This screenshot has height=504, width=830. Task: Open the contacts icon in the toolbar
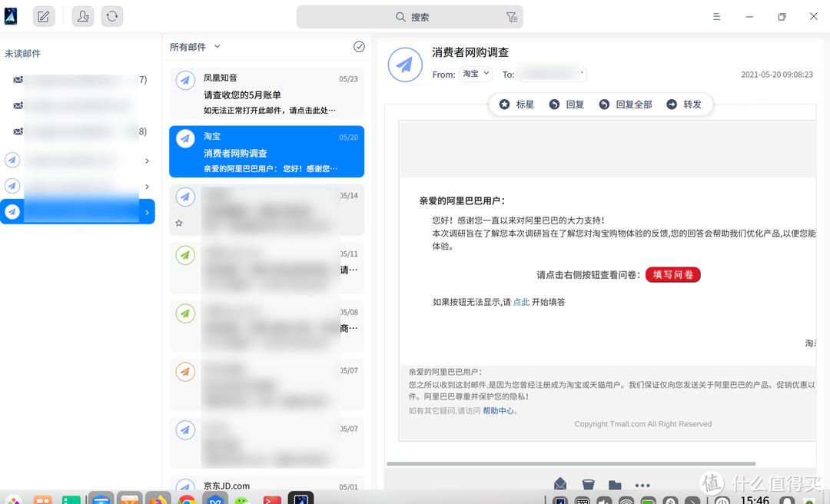pos(82,15)
